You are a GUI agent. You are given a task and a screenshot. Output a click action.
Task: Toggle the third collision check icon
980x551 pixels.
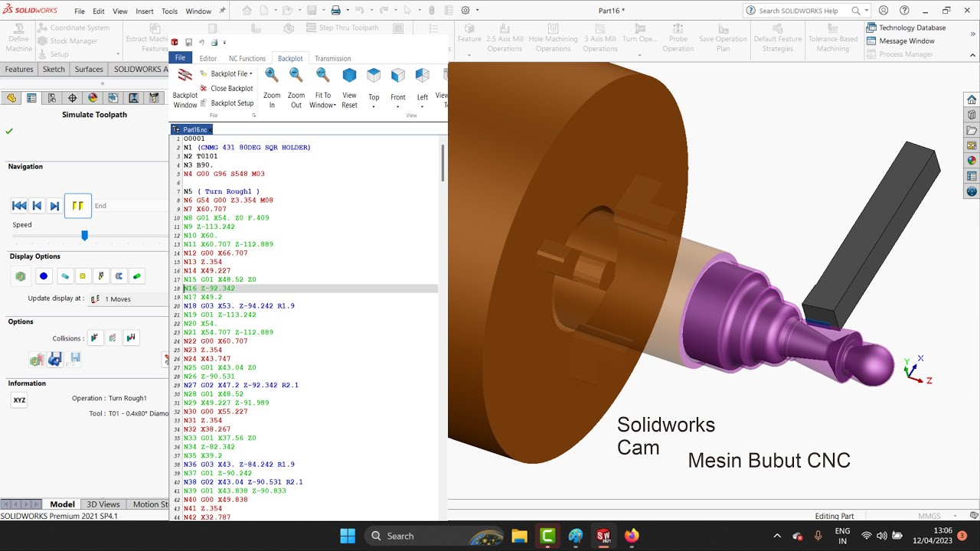coord(131,337)
